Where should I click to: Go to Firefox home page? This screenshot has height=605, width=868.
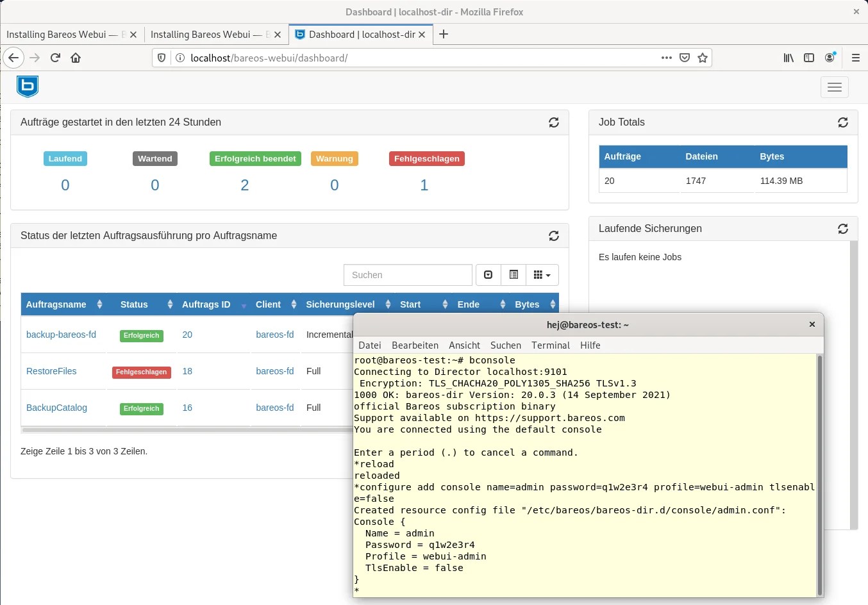[76, 58]
